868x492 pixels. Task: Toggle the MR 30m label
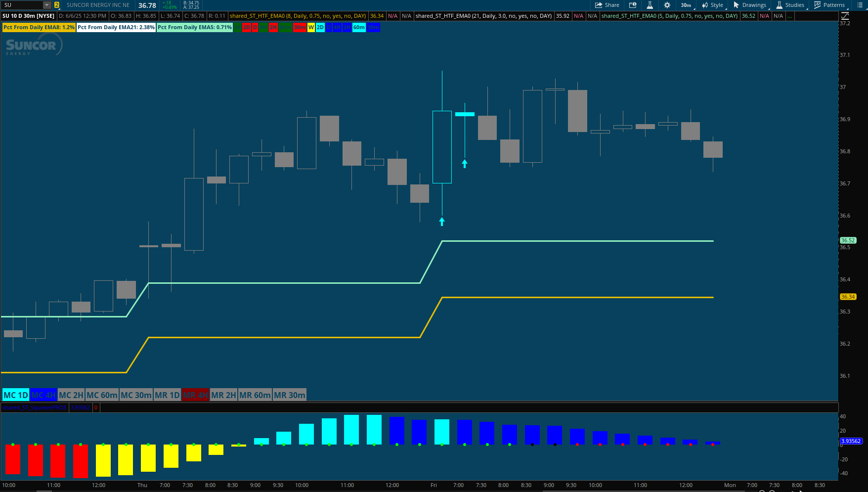point(290,395)
